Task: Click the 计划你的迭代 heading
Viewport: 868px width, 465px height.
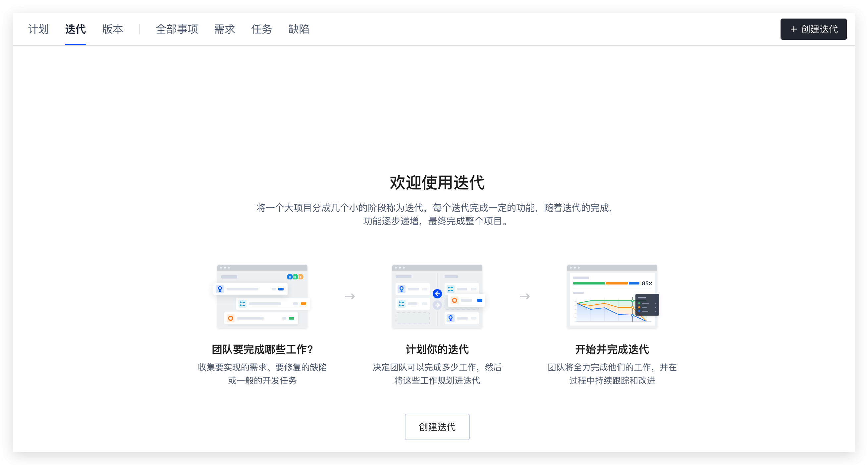Action: (437, 349)
